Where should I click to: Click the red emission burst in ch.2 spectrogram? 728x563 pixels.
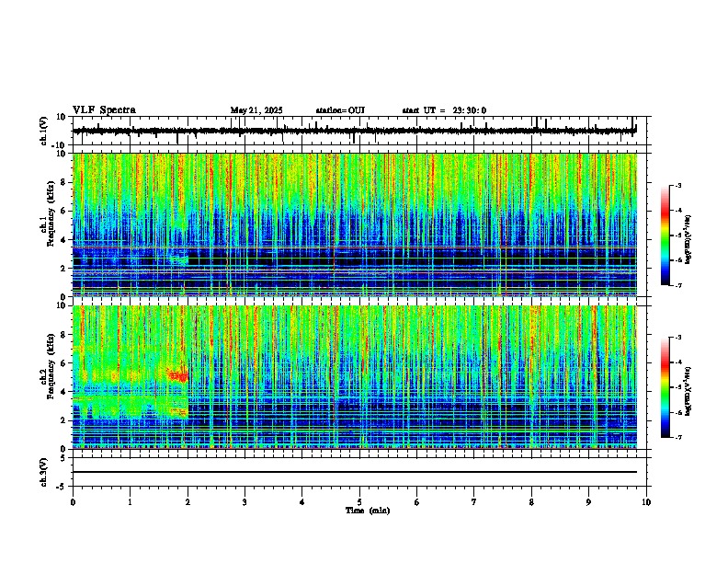[x=177, y=374]
